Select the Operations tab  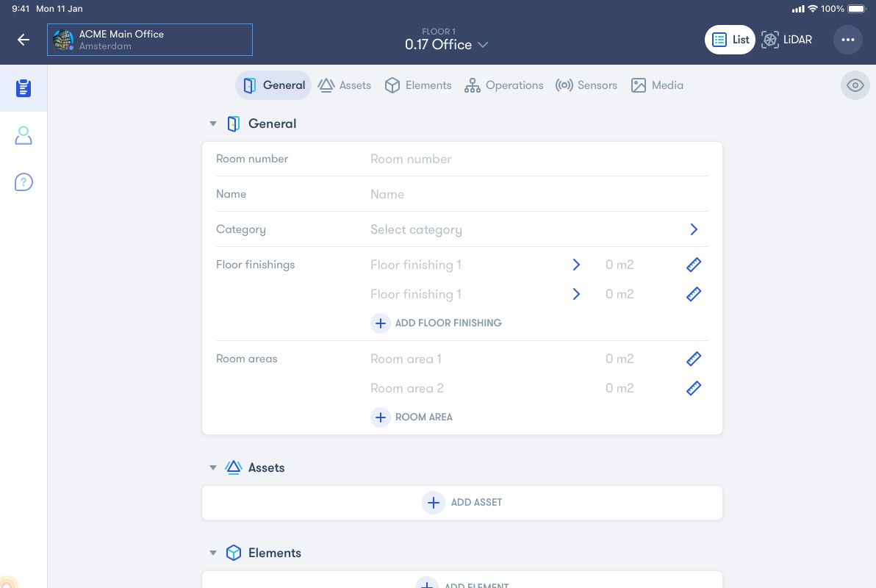coord(503,85)
